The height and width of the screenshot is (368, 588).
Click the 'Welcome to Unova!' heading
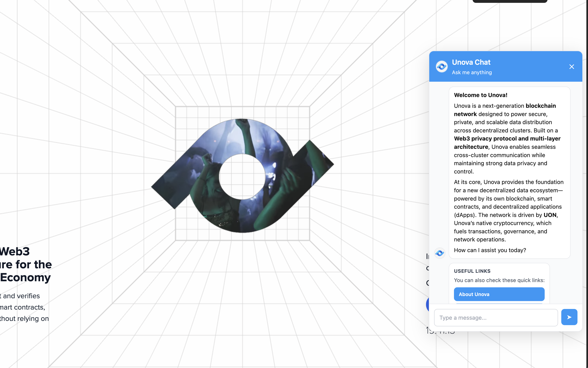pos(480,95)
